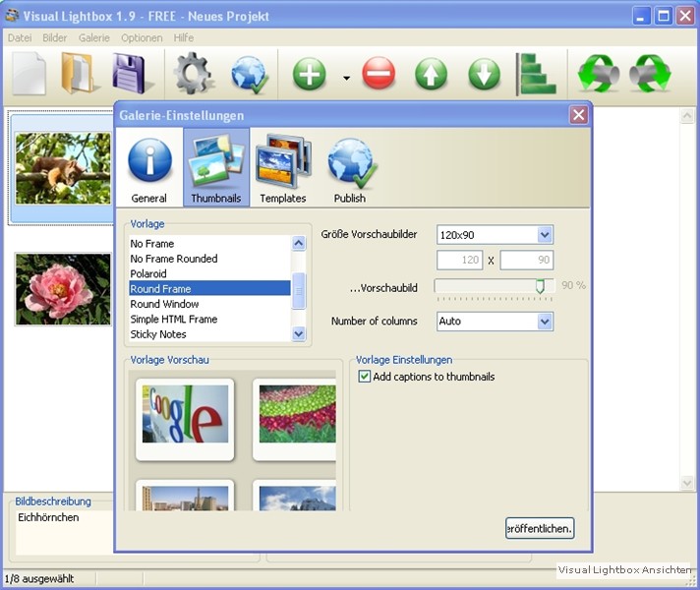
Task: Click the green plus Add images icon
Action: 310,74
